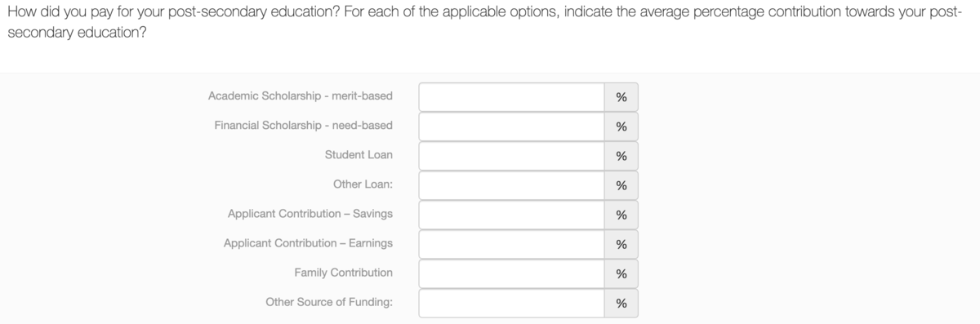Click the Academic Scholarship merit-based percentage field
Image resolution: width=980 pixels, height=324 pixels.
(512, 97)
